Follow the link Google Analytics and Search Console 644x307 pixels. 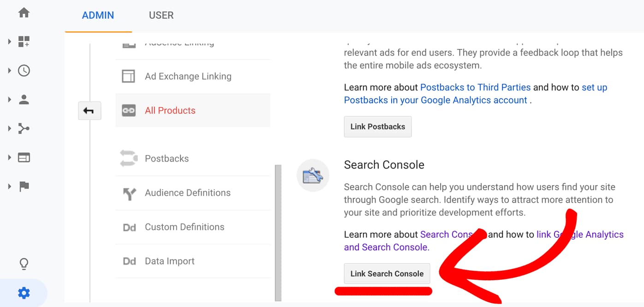387,247
